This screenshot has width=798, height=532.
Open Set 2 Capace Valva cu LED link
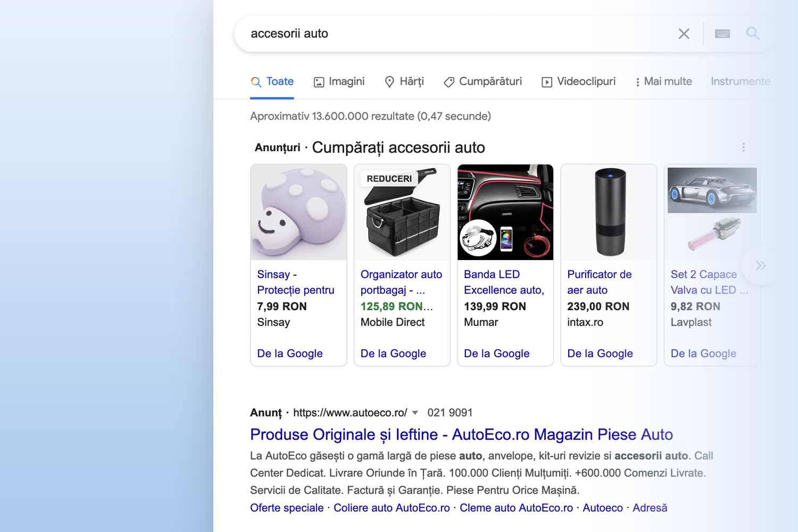(x=709, y=282)
